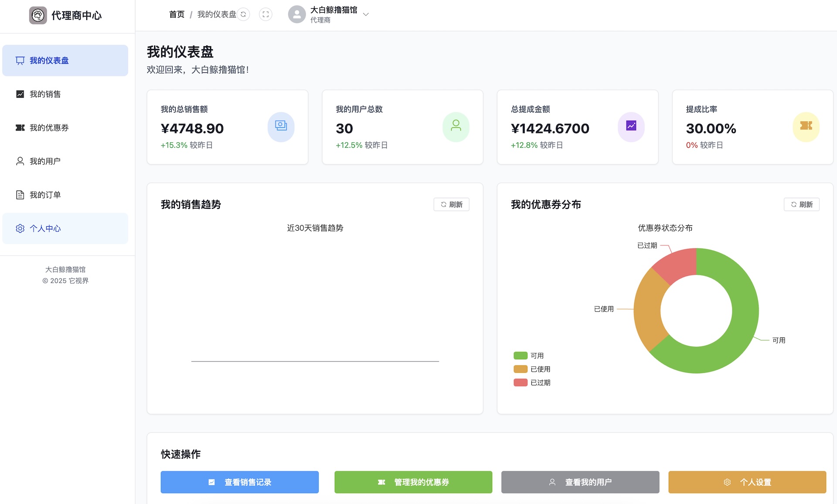Click the purple commission chart icon

click(x=631, y=127)
